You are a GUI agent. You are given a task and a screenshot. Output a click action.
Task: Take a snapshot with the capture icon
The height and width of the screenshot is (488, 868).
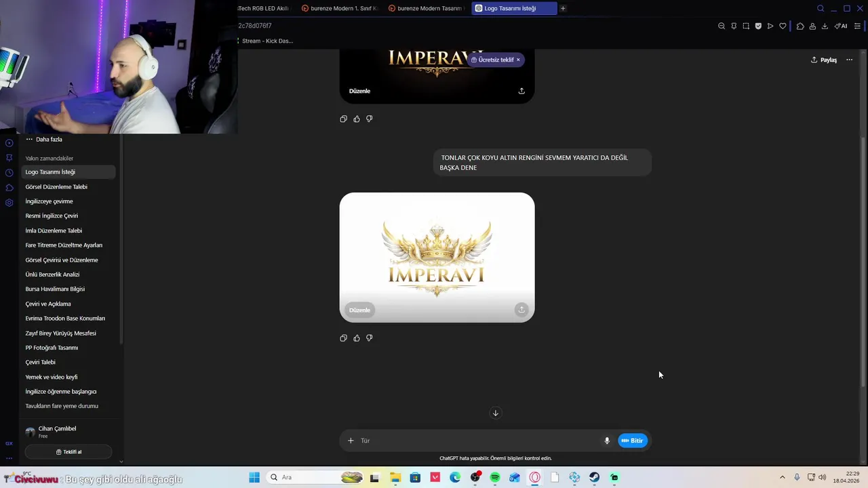(x=746, y=26)
